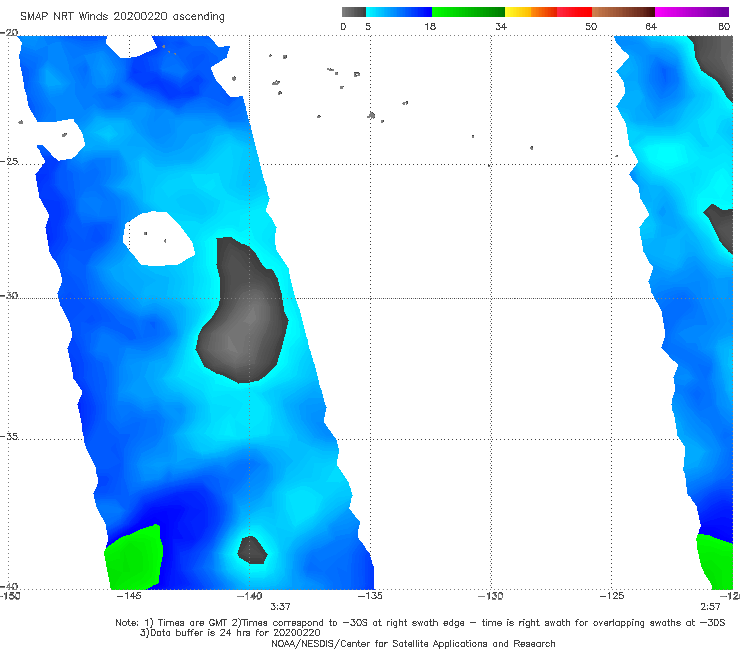Click the green segment of the wind color bar
Viewport: 740px width, 650px height.
[468, 12]
